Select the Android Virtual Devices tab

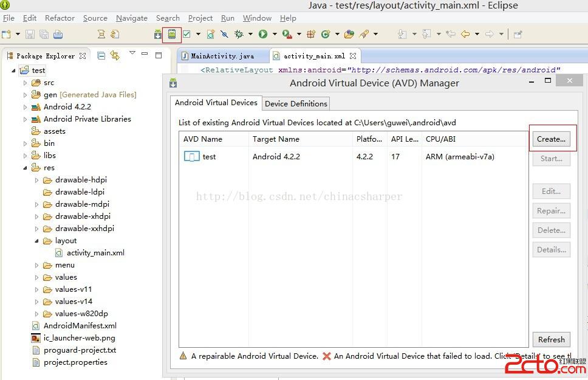coord(216,103)
